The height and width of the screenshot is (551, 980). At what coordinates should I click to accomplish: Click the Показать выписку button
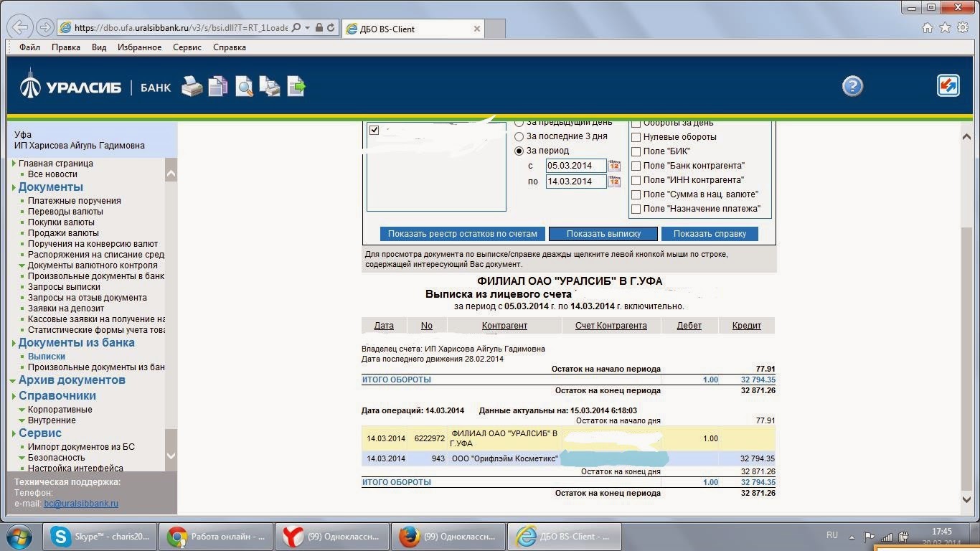tap(603, 234)
